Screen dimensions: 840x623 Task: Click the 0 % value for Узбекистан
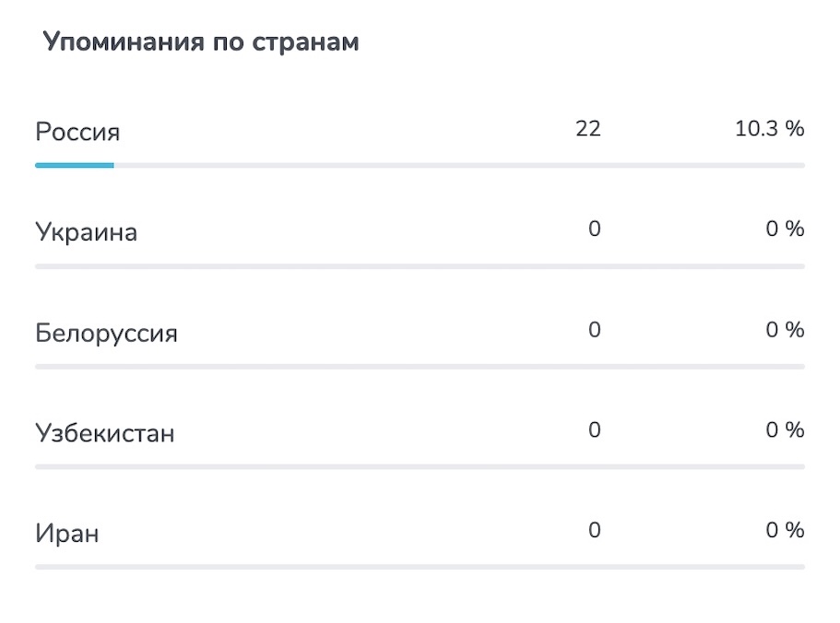click(785, 429)
